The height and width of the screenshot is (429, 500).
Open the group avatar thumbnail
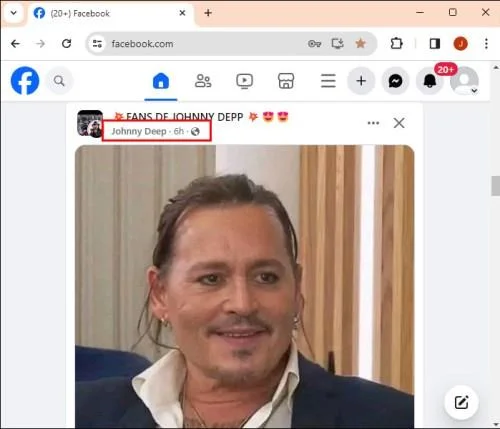[x=90, y=123]
